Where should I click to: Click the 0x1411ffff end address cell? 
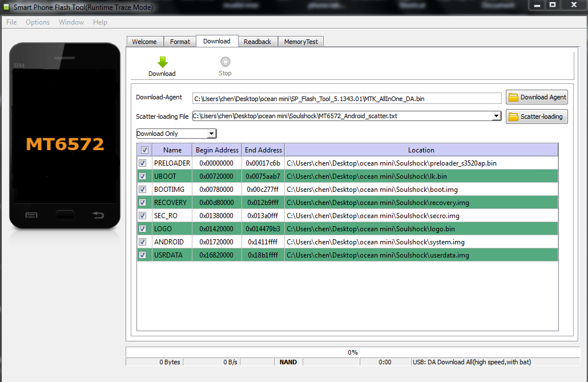pos(263,242)
